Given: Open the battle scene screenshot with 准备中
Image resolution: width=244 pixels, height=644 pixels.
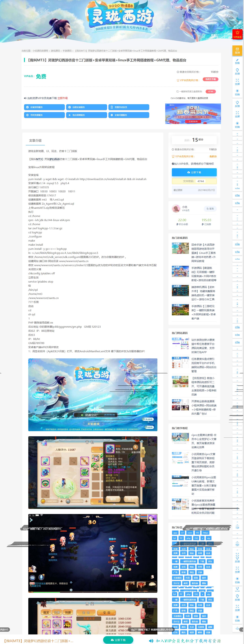Looking at the screenshot, I should point(93,553).
